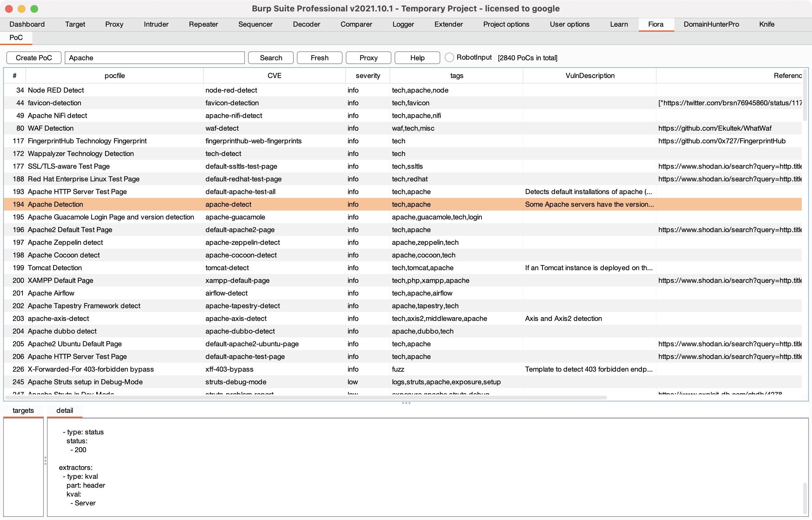Select the Tomcat Detection row

pos(54,268)
